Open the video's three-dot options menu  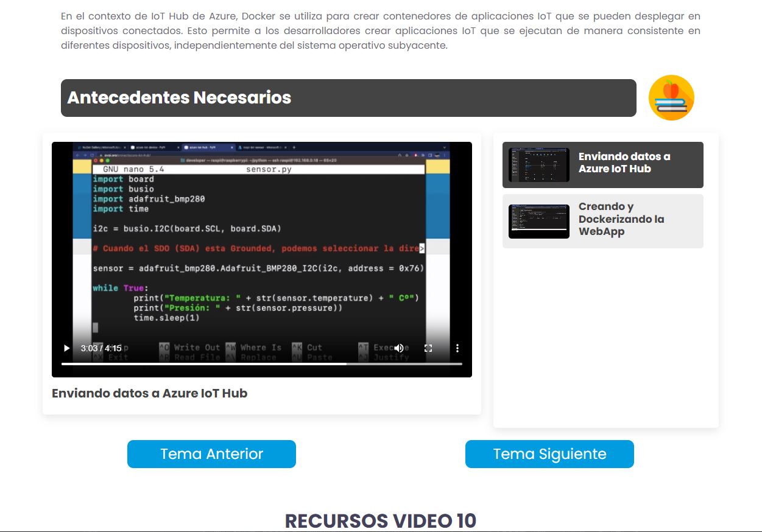(x=457, y=348)
